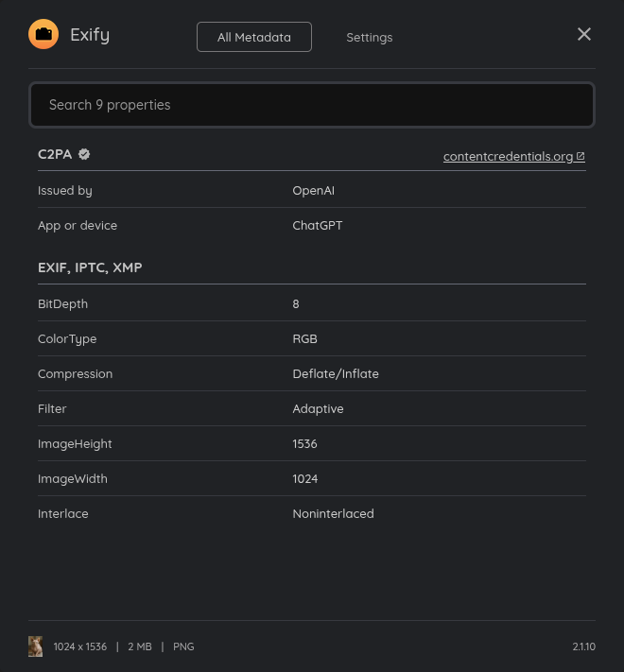Open the contentcredentials.org link

pos(508,156)
